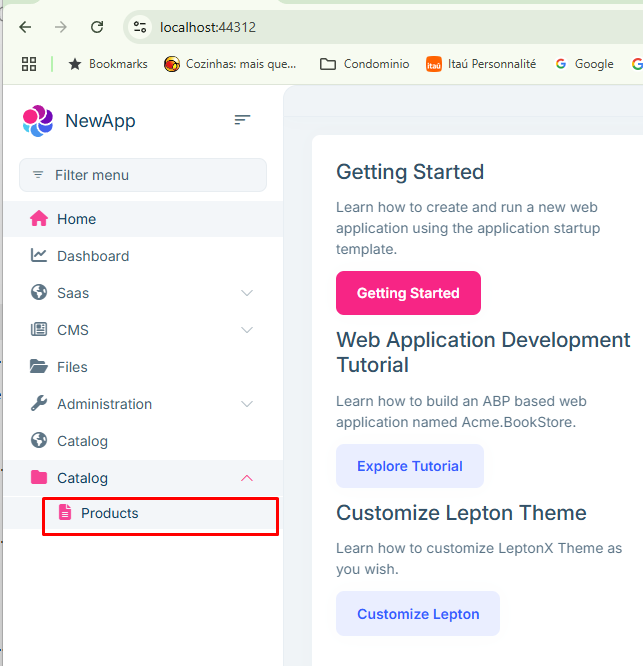Viewport: 643px width, 666px height.
Task: Click the Saas globe icon
Action: [39, 293]
